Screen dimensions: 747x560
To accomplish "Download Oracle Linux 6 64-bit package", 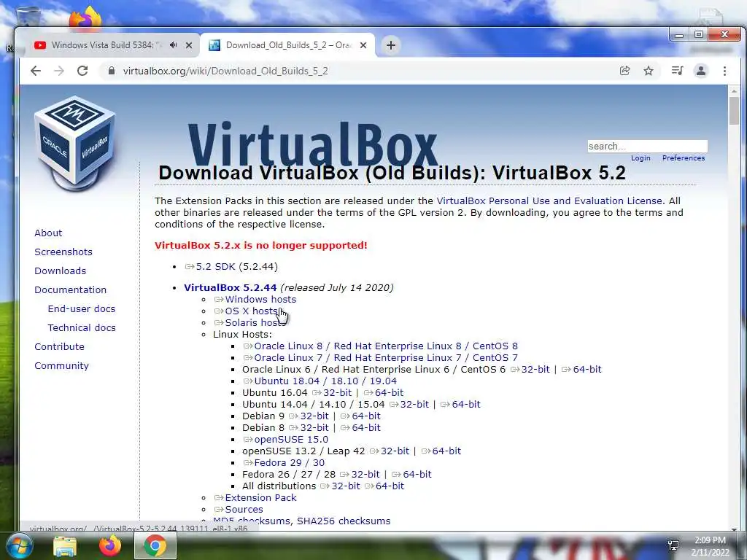I will (587, 370).
